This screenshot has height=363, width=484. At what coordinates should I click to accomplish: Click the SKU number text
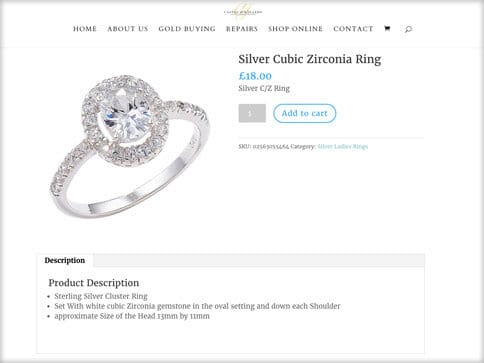click(271, 146)
